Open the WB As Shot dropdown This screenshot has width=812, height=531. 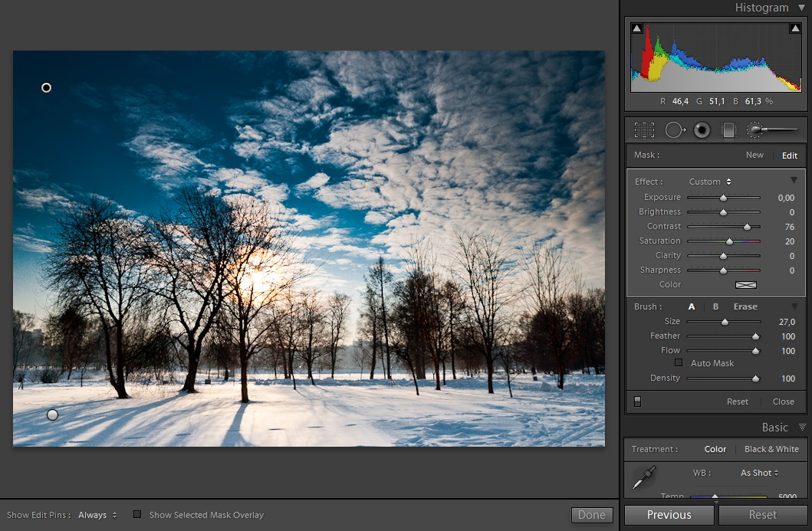(759, 473)
